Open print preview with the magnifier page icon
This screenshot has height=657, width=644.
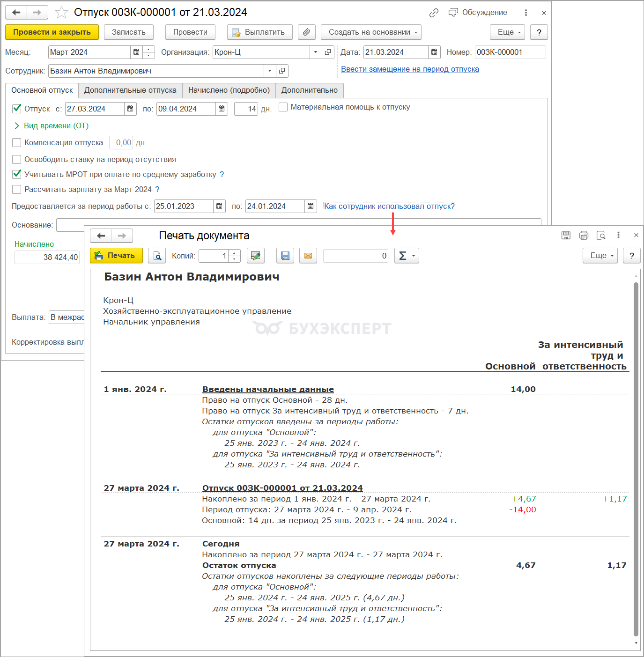[x=157, y=256]
